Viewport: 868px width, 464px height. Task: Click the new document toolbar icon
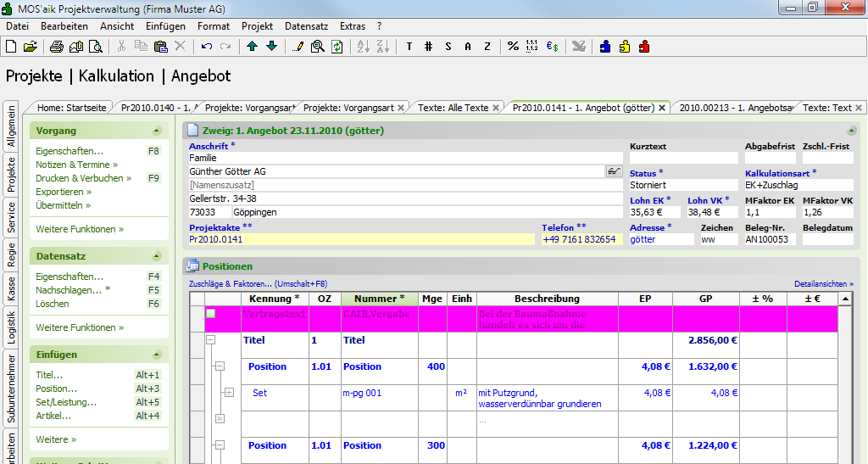[11, 47]
